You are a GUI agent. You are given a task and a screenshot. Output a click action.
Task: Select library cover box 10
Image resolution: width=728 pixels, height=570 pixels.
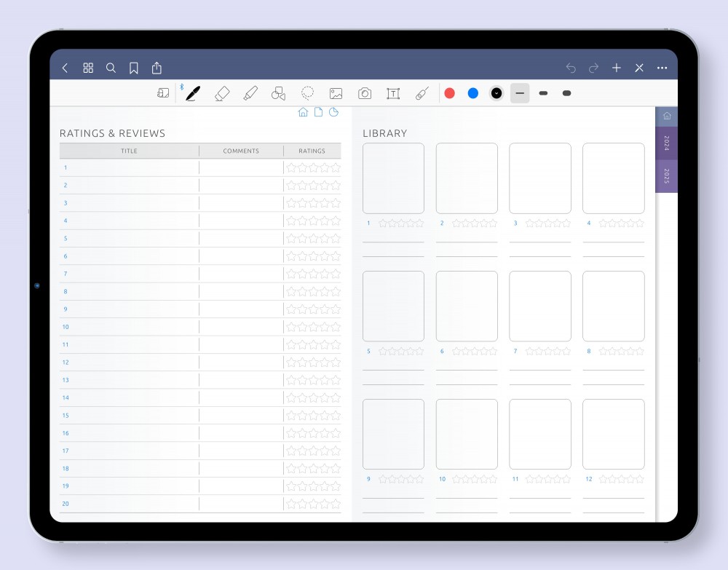[467, 434]
